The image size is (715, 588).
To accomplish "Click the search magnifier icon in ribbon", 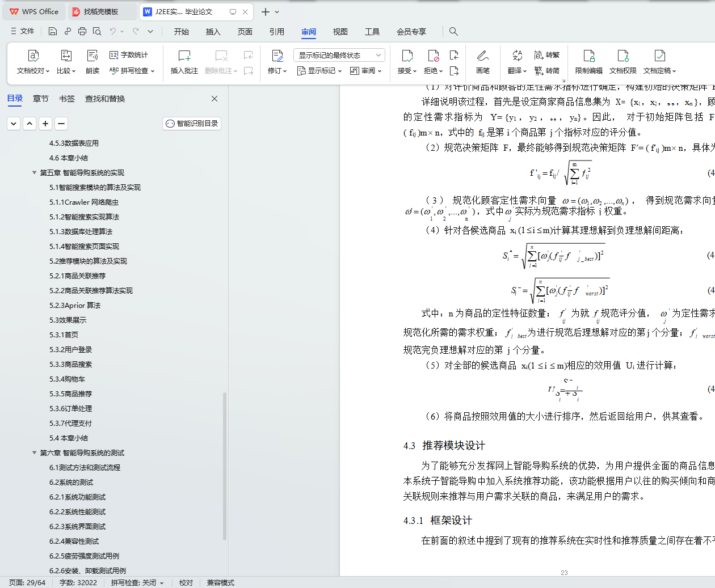I will point(453,31).
